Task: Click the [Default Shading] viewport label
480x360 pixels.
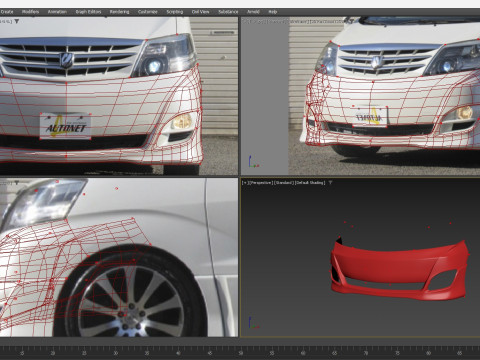Action: [310, 183]
